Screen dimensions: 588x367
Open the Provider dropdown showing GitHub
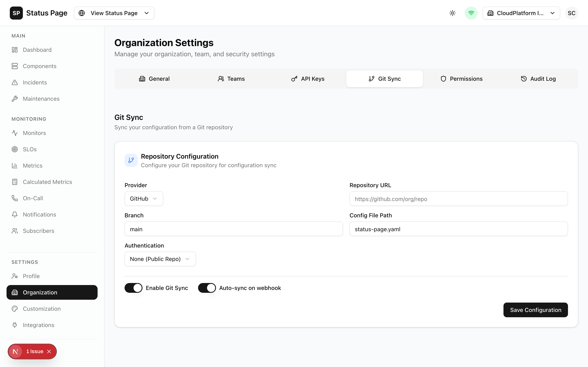click(144, 198)
